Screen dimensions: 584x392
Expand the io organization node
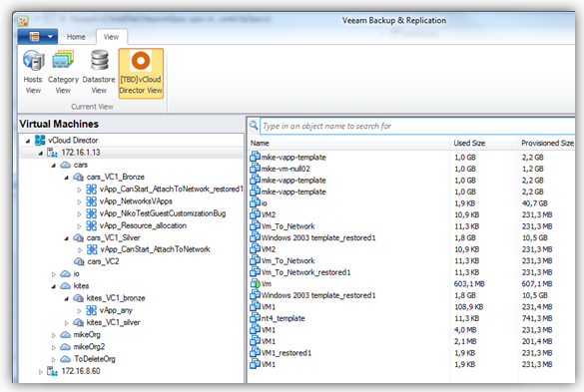53,274
